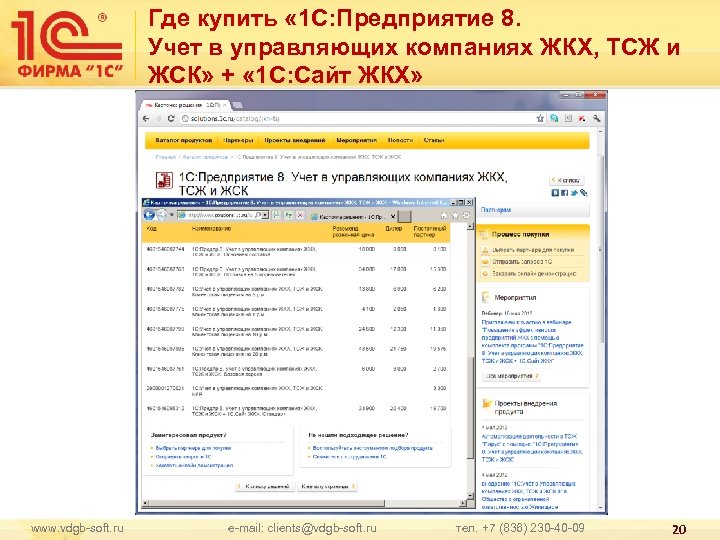Click the Код column header
720x540 pixels.
152,229
